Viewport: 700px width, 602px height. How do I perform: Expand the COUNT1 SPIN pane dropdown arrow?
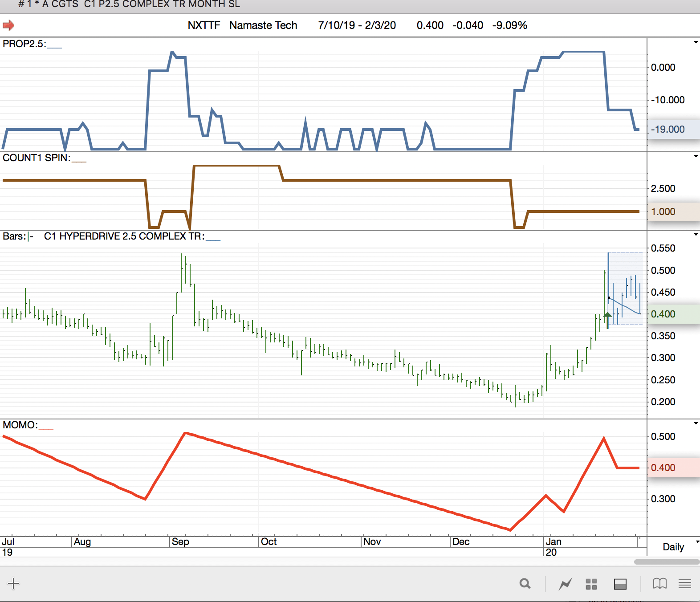696,156
